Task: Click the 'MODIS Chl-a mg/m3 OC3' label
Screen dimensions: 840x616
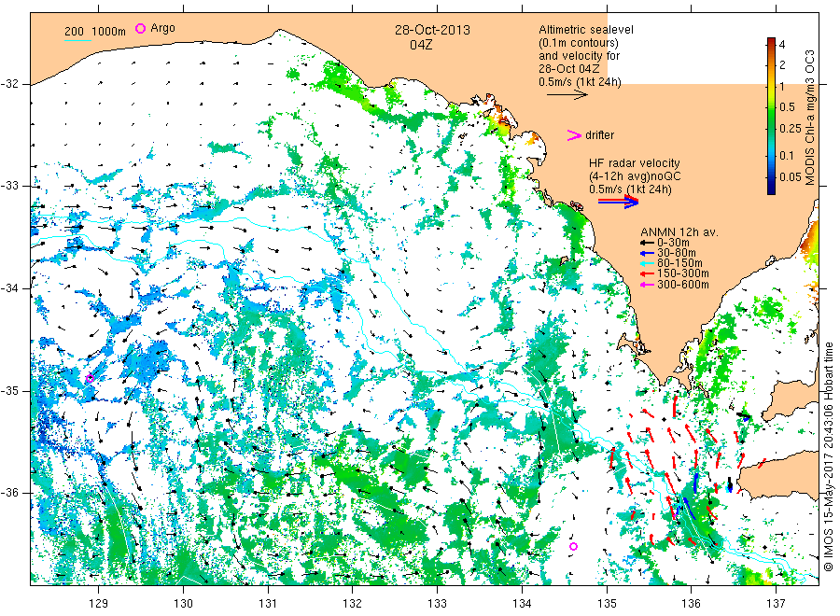Action: pos(809,118)
